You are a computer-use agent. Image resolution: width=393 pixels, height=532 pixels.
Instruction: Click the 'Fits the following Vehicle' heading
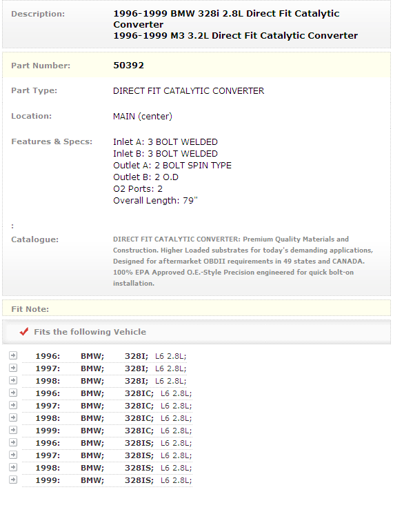pyautogui.click(x=90, y=332)
